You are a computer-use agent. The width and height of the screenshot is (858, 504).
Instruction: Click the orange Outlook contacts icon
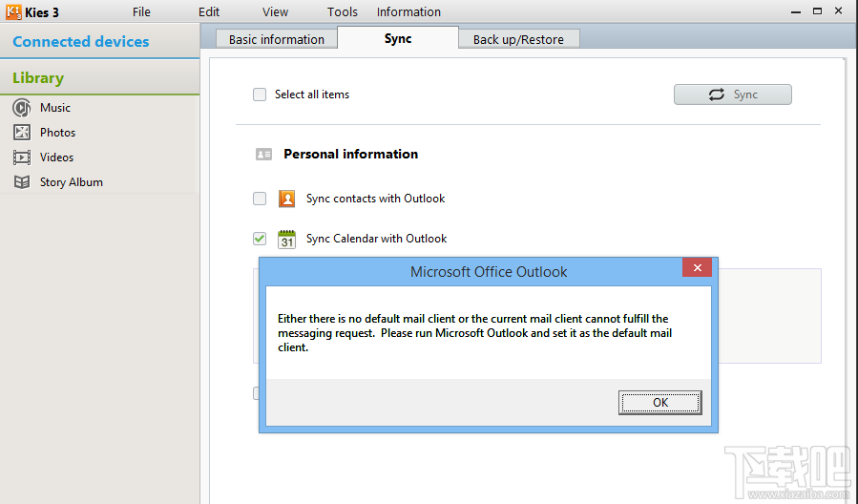click(286, 199)
